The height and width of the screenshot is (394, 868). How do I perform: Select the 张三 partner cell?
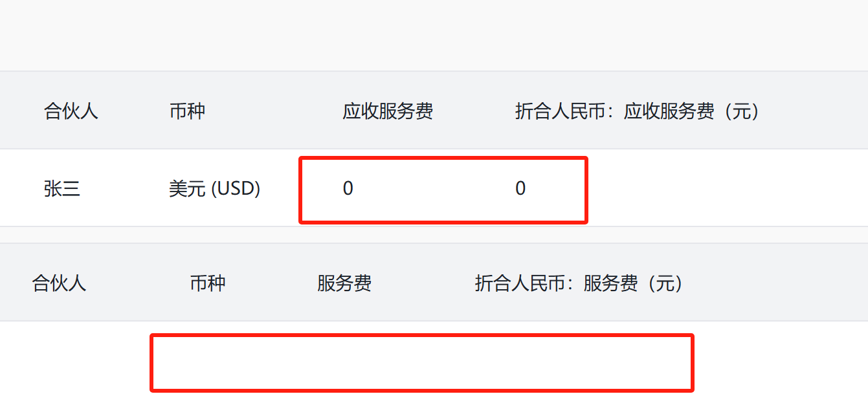pos(62,189)
